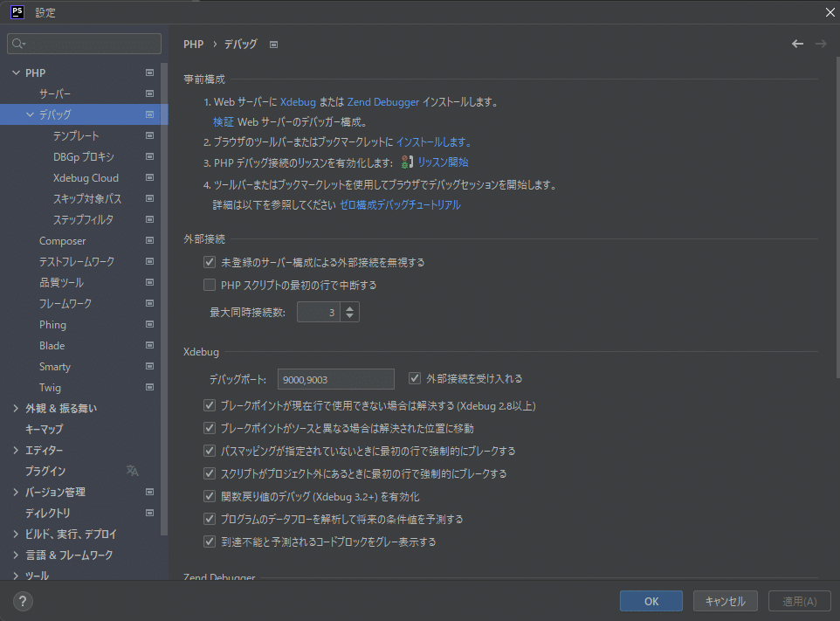Viewport: 840px width, 621px height.
Task: Toggle ブレークポイントがソースと異なる場合は解決された位置に移動 checkbox
Action: pos(210,428)
